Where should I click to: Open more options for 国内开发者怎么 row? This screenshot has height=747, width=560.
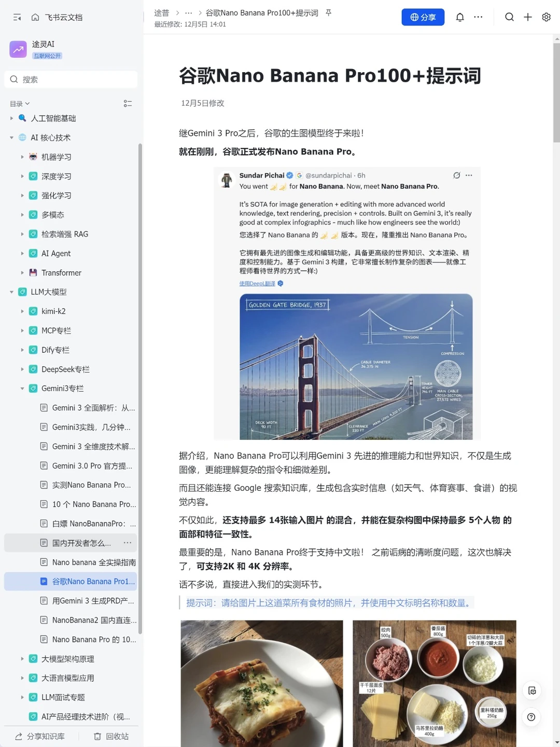[128, 543]
